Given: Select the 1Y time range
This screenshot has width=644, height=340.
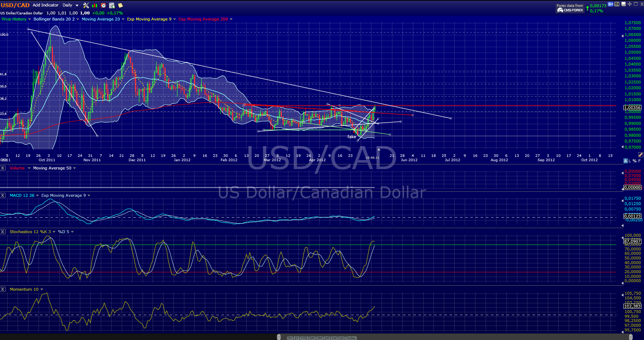Looking at the screenshot, I should 297,338.
